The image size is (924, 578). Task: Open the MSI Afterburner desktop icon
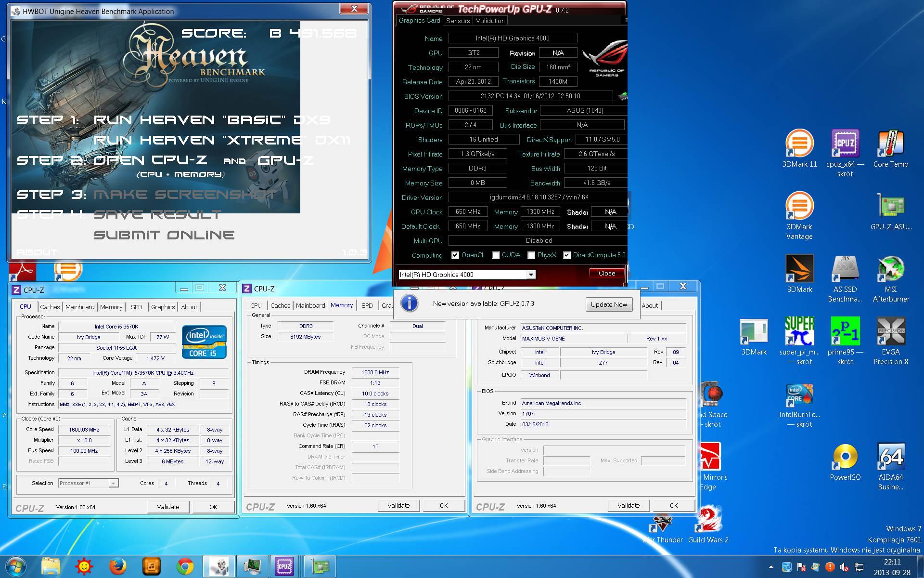point(890,278)
